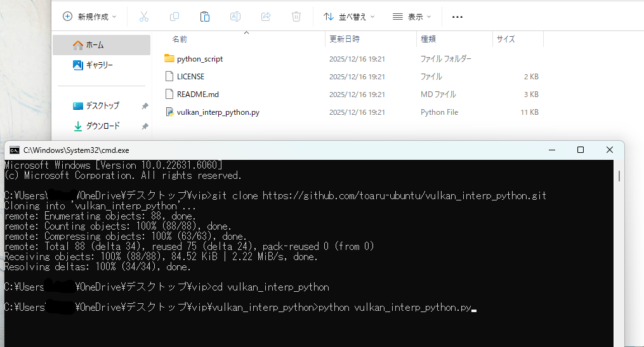Expand the 並べ替え sort menu

coord(349,16)
